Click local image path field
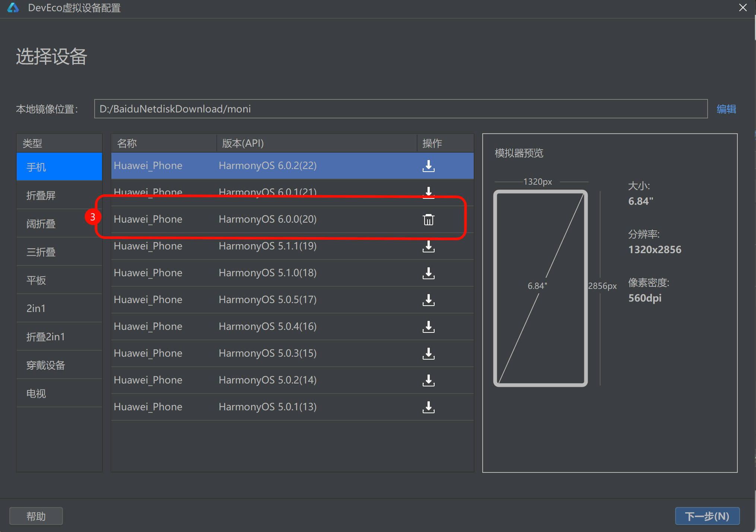 pyautogui.click(x=400, y=109)
